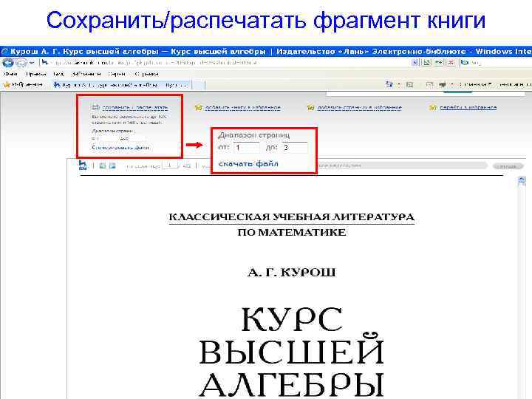Select the Курош А. Г. browser tab

coord(121,85)
